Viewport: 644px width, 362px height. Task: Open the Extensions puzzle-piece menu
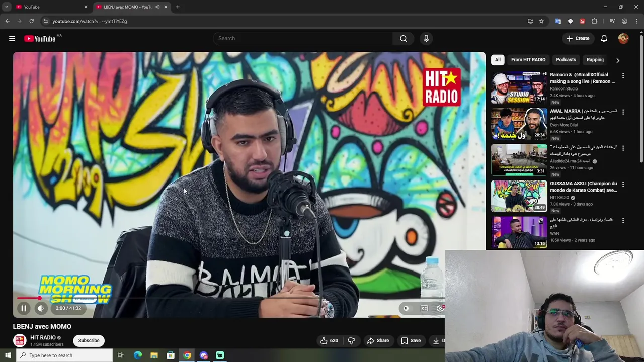pyautogui.click(x=595, y=21)
